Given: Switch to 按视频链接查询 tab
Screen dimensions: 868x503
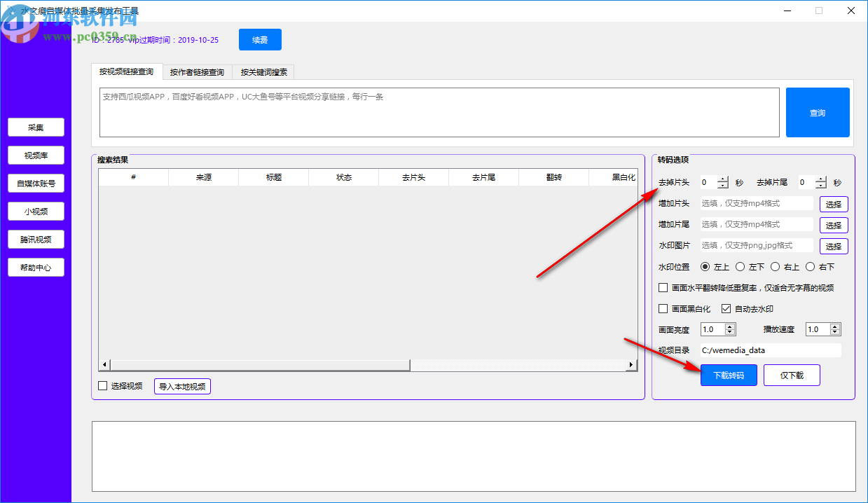Looking at the screenshot, I should pos(126,71).
